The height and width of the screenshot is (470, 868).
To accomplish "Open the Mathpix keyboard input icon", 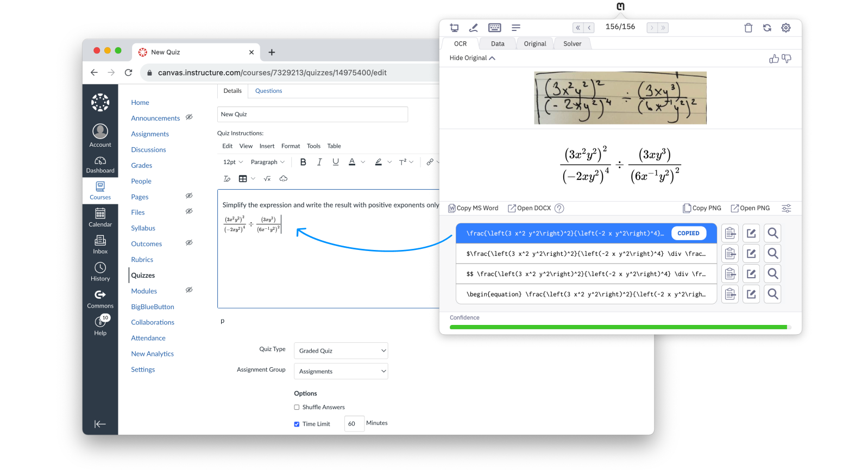I will tap(495, 28).
